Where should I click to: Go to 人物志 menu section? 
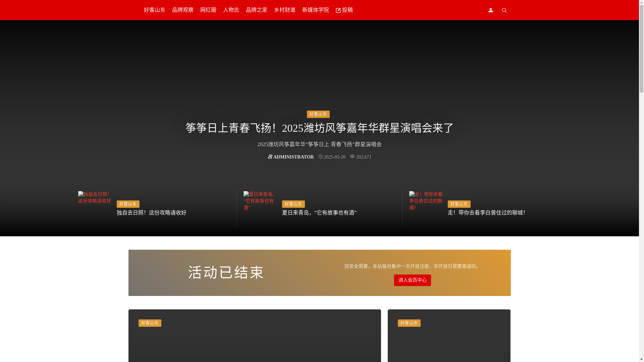tap(231, 10)
